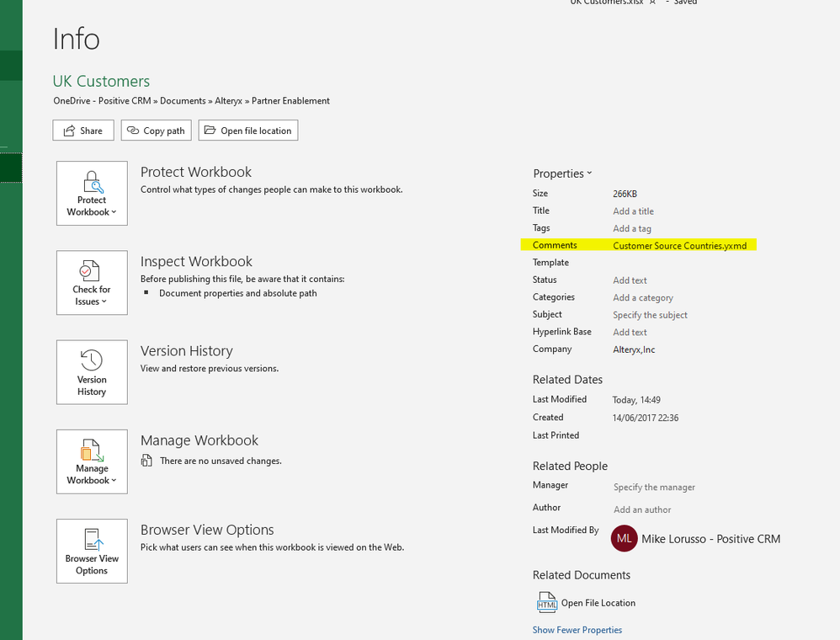Click the Share icon button

(71, 130)
